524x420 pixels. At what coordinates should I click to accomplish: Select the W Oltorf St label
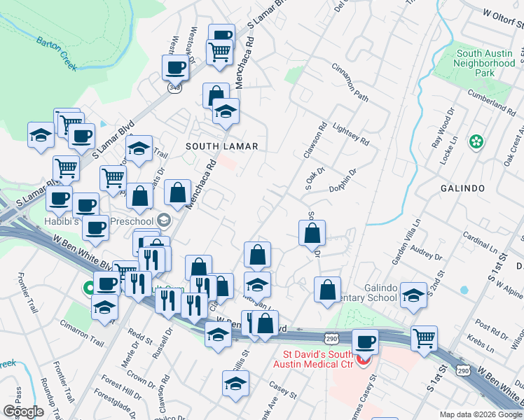tap(503, 18)
